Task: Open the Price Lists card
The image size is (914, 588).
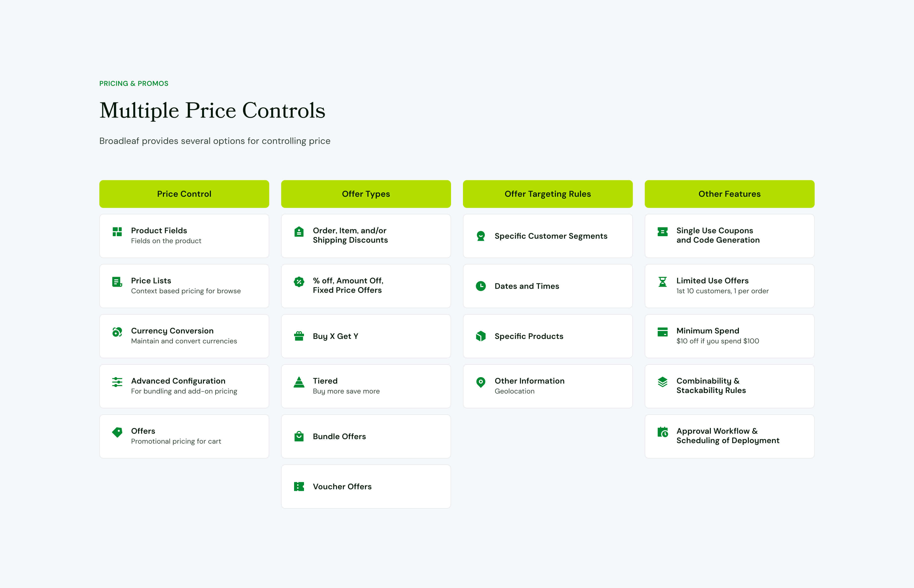Action: (184, 286)
